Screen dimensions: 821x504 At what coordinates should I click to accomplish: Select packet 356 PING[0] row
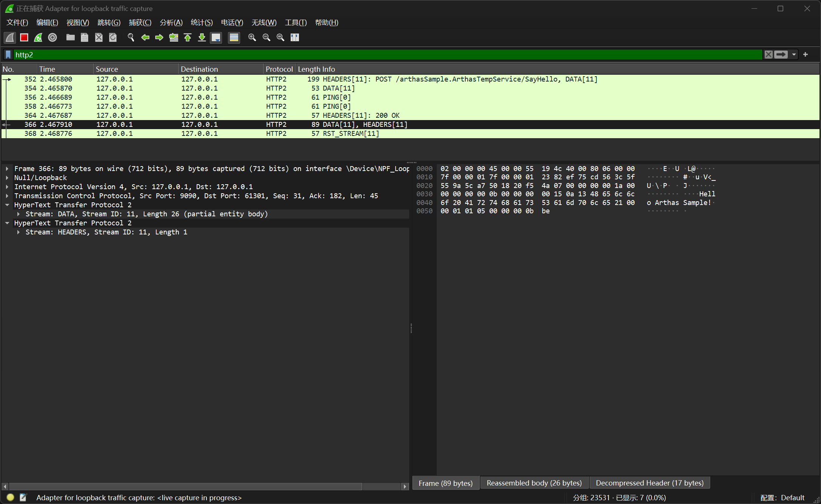[410, 97]
